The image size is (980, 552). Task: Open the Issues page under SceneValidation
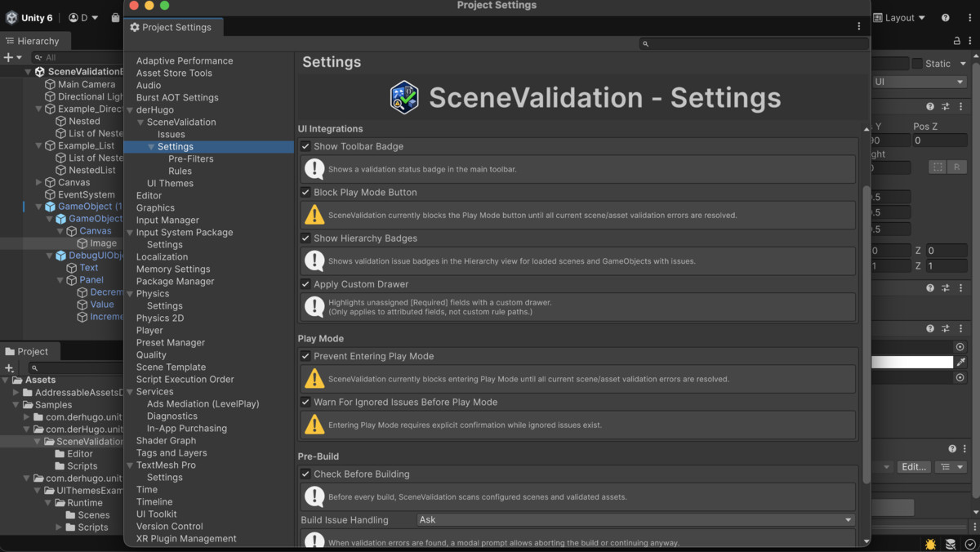click(x=171, y=134)
